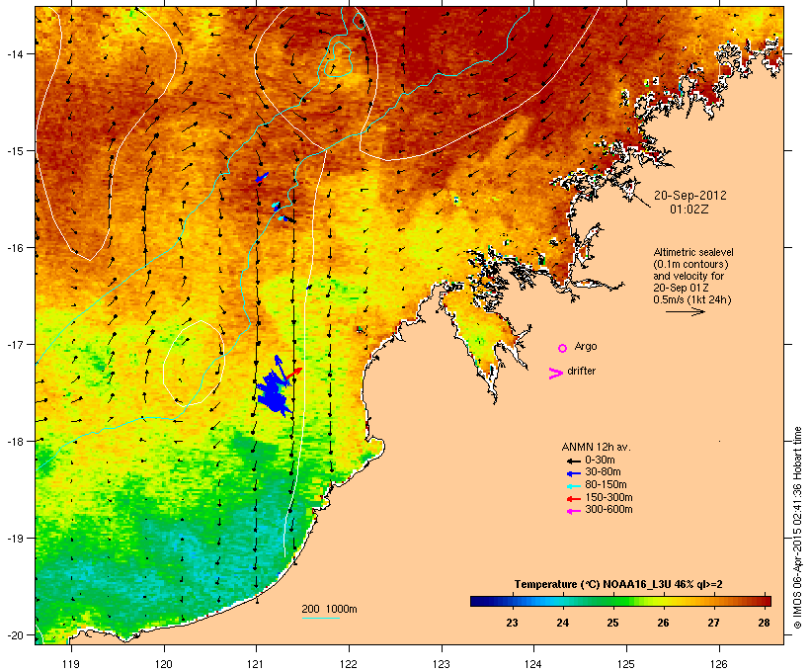Viewport: 810px width, 672px height.
Task: Click the magenta drifter legend marker
Action: pos(555,374)
